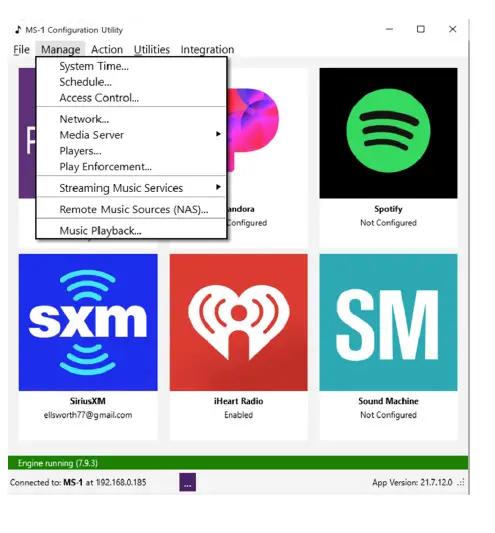The width and height of the screenshot is (495, 533).
Task: Open Remote Music Sources (NAS)...
Action: click(131, 209)
